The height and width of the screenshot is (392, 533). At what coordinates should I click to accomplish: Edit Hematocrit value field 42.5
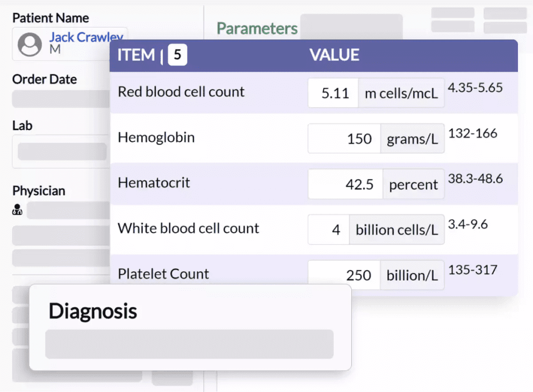coord(346,185)
